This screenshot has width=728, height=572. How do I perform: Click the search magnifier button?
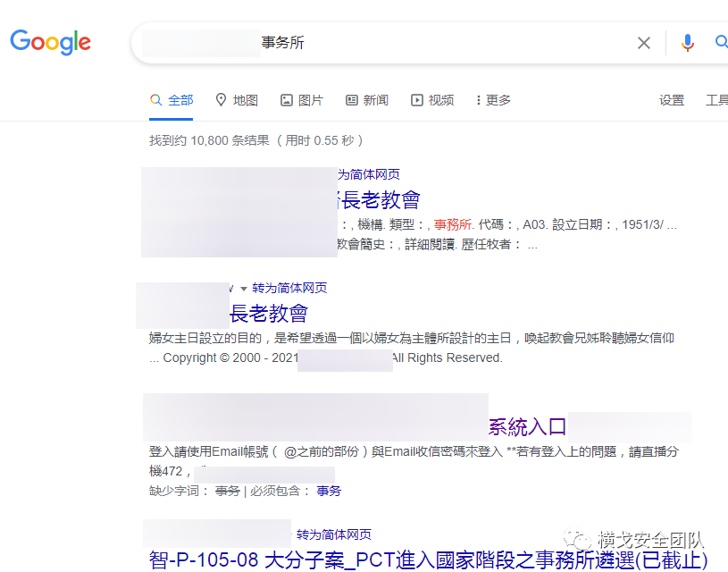tap(721, 42)
